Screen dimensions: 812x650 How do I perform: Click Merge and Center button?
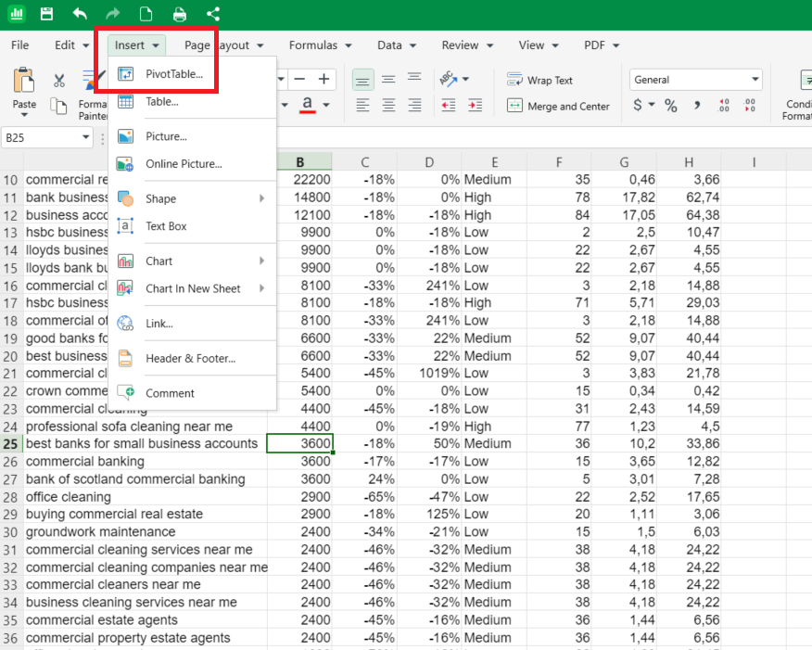pos(558,107)
